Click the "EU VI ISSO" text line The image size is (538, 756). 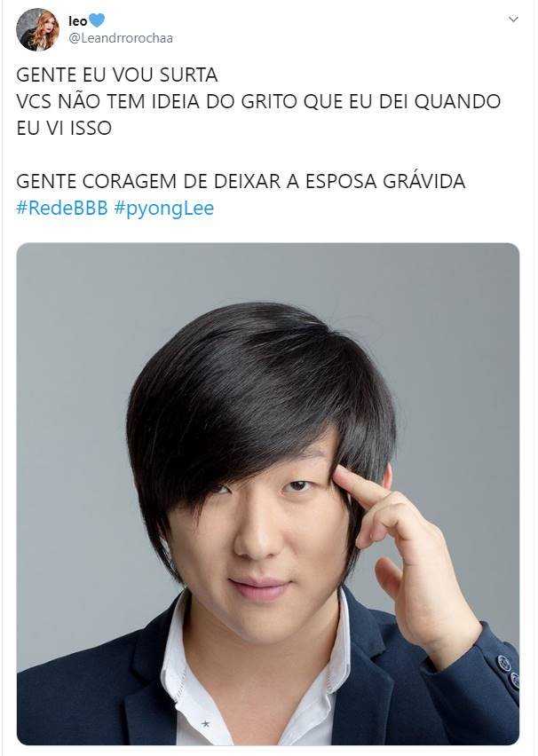(64, 129)
